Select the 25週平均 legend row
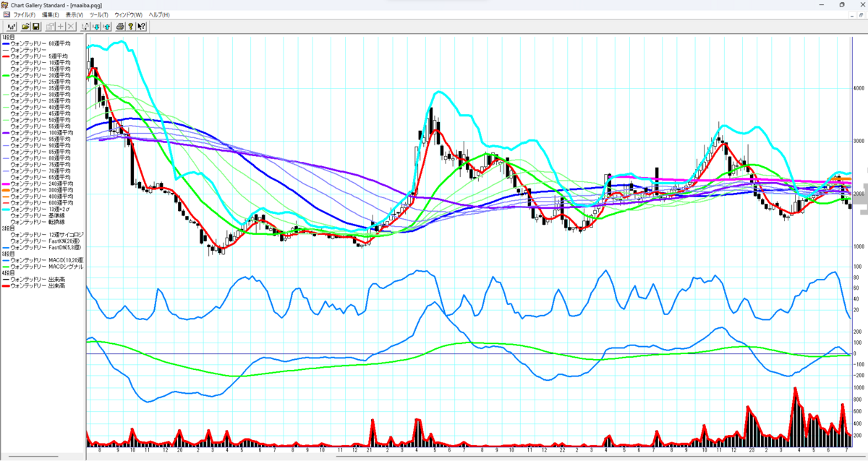Image resolution: width=868 pixels, height=461 pixels. [x=40, y=82]
